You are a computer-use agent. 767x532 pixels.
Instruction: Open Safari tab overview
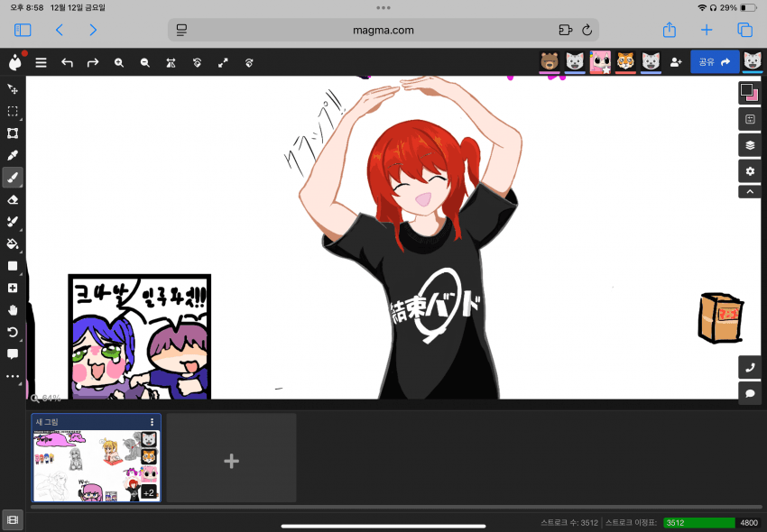744,30
